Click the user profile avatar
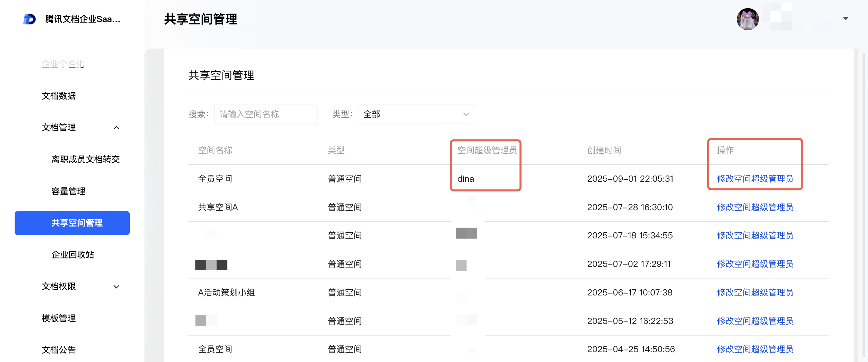 pyautogui.click(x=747, y=19)
